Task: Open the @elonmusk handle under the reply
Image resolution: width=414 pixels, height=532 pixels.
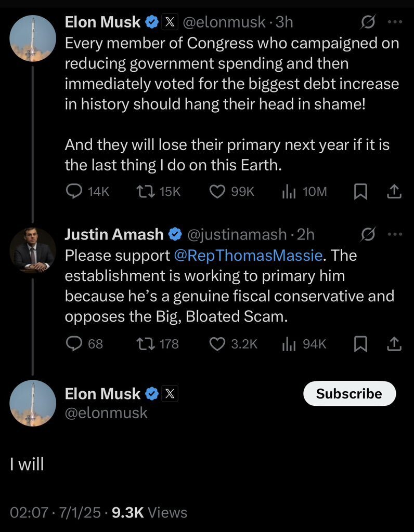Action: point(106,413)
